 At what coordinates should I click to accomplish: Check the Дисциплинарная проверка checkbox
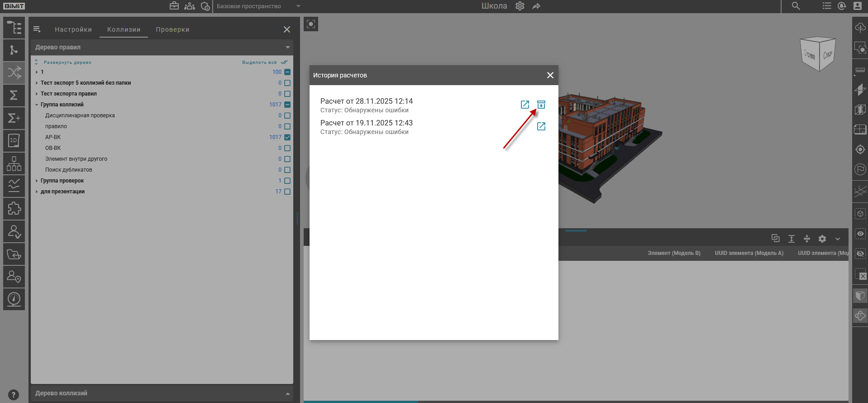click(x=287, y=115)
